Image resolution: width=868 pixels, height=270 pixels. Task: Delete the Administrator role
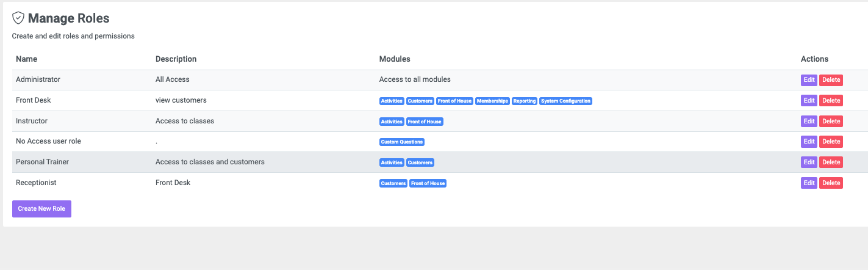831,80
